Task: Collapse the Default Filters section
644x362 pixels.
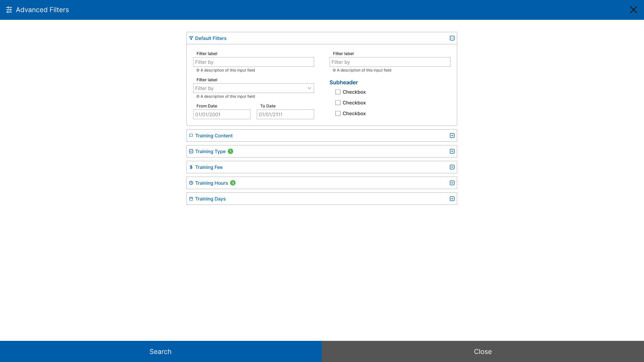Action: tap(452, 38)
